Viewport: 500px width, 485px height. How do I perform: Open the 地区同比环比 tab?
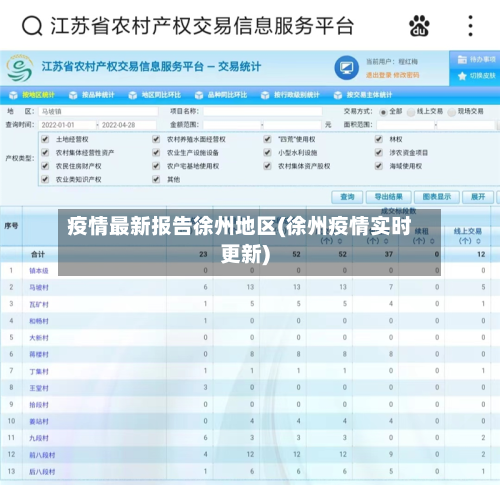tap(155, 95)
